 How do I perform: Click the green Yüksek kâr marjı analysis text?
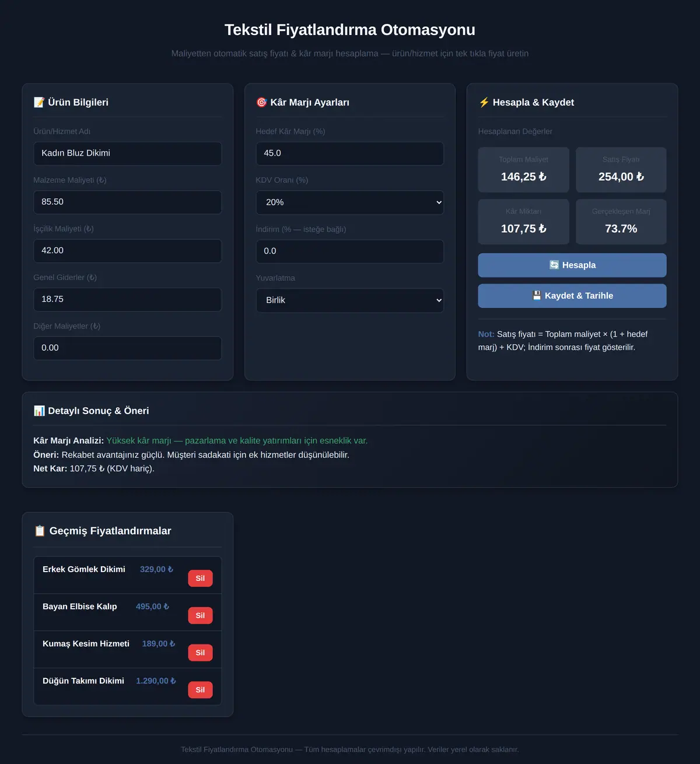[237, 441]
